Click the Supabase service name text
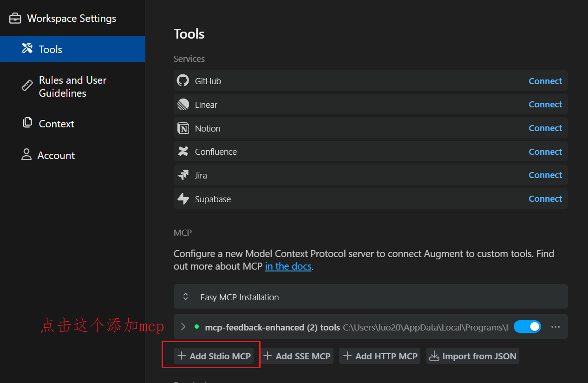Image resolution: width=588 pixels, height=383 pixels. point(213,199)
